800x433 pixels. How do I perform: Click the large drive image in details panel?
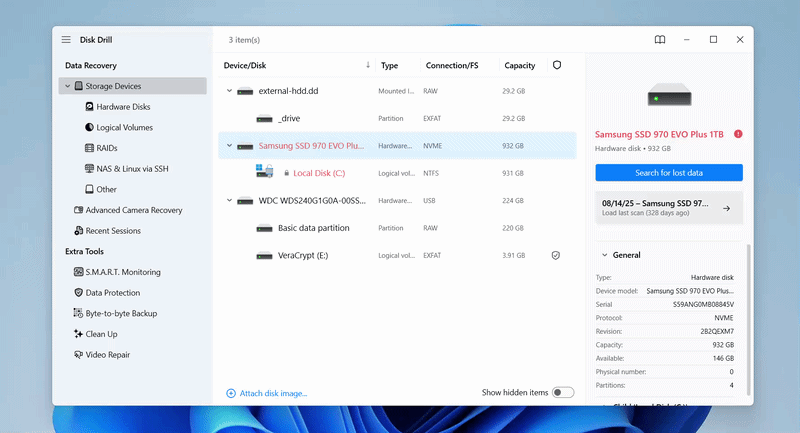(x=669, y=95)
